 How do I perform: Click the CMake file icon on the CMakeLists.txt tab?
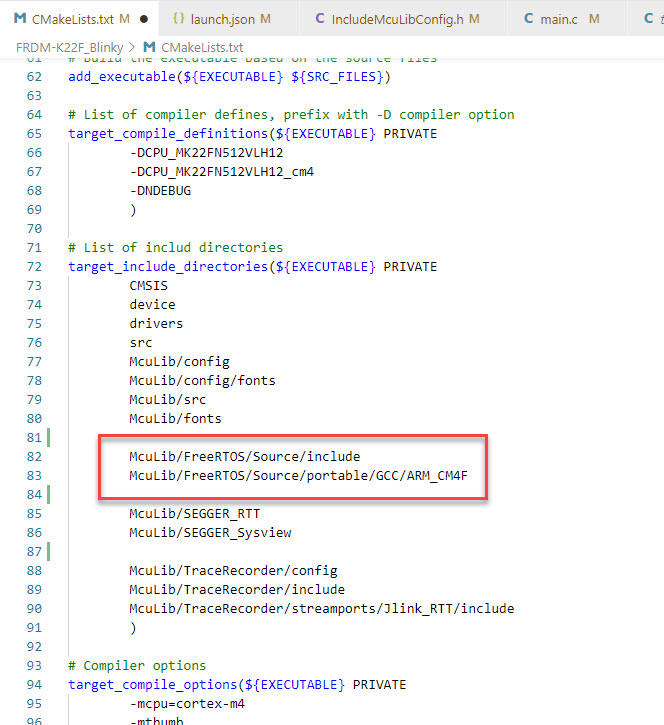[19, 19]
